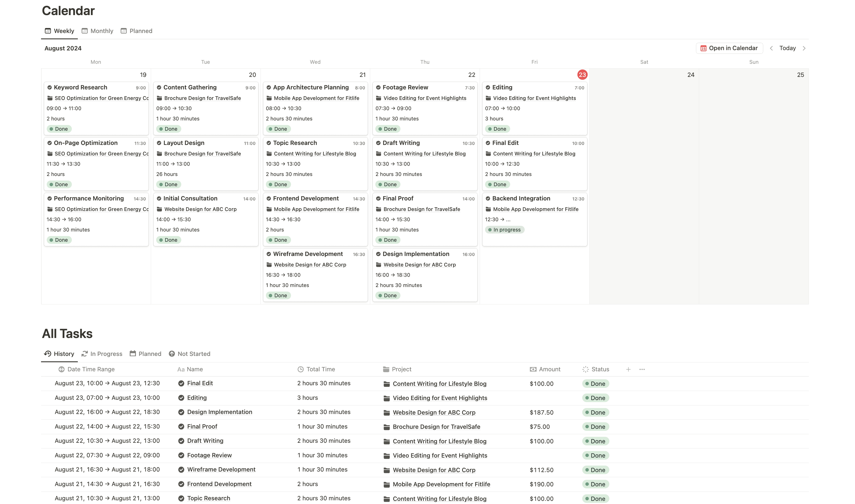Screen dimensions: 855x504
Task: Click the History tab clock icon
Action: tap(48, 354)
